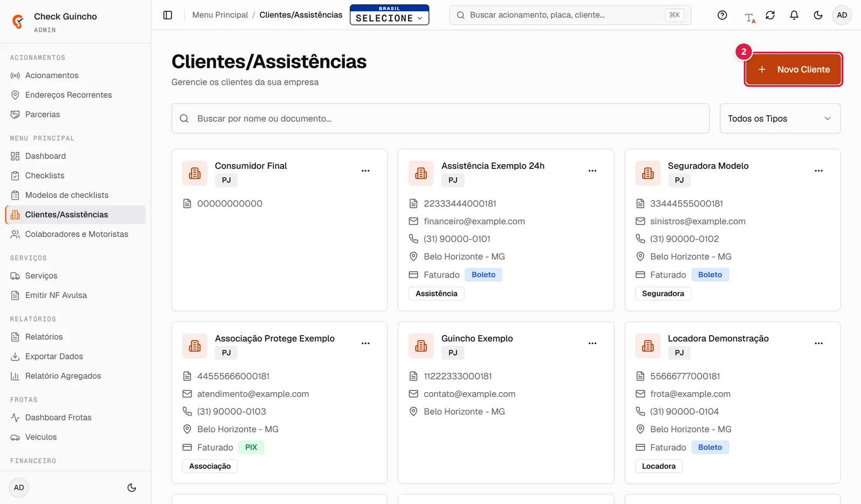Open the Brasil SELECIONE dropdown
The width and height of the screenshot is (861, 504).
pos(389,15)
